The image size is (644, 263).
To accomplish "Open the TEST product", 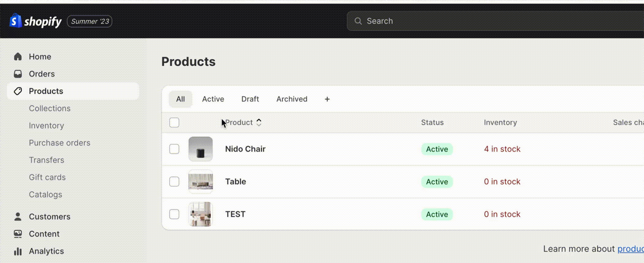I will click(235, 214).
